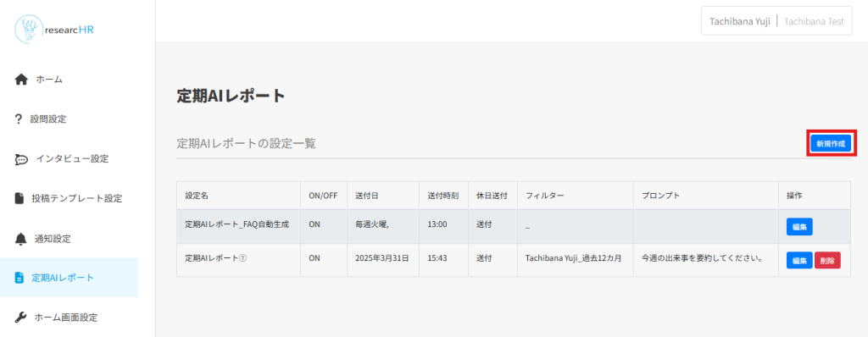Click the bell icon for 通知設定
Image resolution: width=868 pixels, height=337 pixels.
pyautogui.click(x=20, y=239)
